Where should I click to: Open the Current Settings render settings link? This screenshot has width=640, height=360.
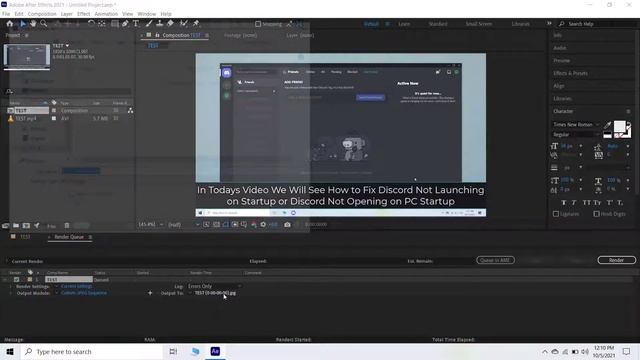pos(76,287)
